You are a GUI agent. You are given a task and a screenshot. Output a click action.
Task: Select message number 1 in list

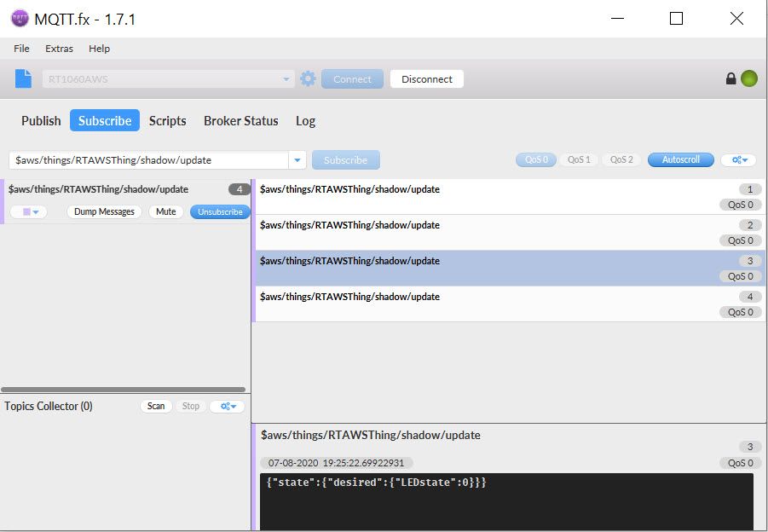[x=510, y=196]
